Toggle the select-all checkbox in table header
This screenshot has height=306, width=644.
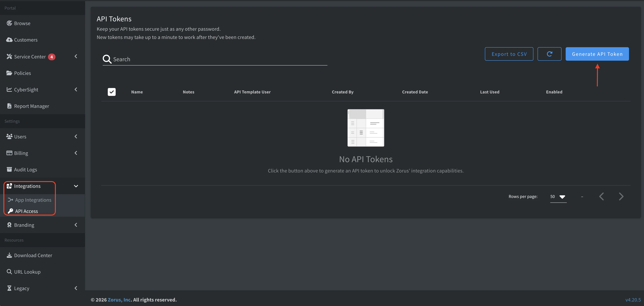point(112,92)
